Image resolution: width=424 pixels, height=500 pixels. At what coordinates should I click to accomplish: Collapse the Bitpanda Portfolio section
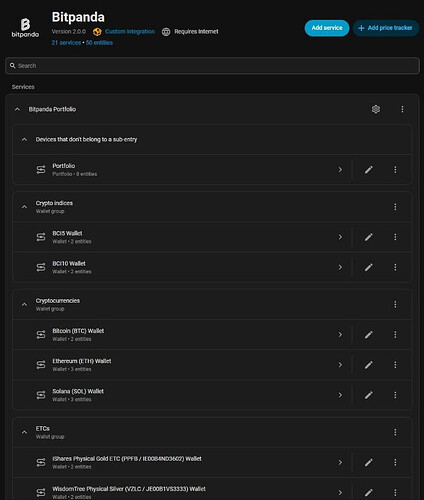click(x=17, y=109)
